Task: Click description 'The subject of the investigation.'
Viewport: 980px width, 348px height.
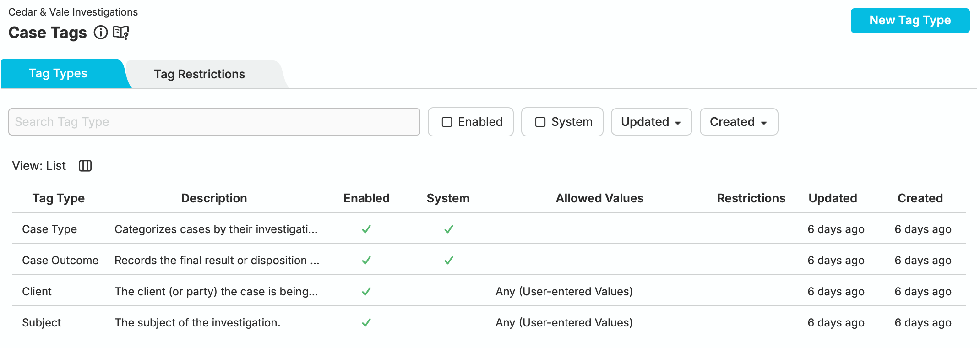Action: pos(197,322)
